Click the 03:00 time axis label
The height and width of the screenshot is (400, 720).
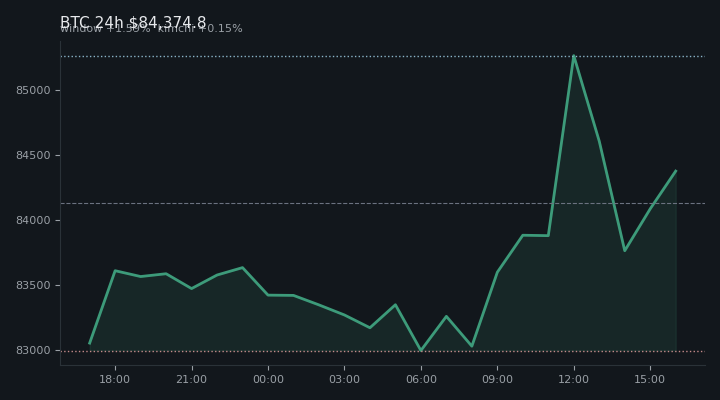click(x=344, y=379)
